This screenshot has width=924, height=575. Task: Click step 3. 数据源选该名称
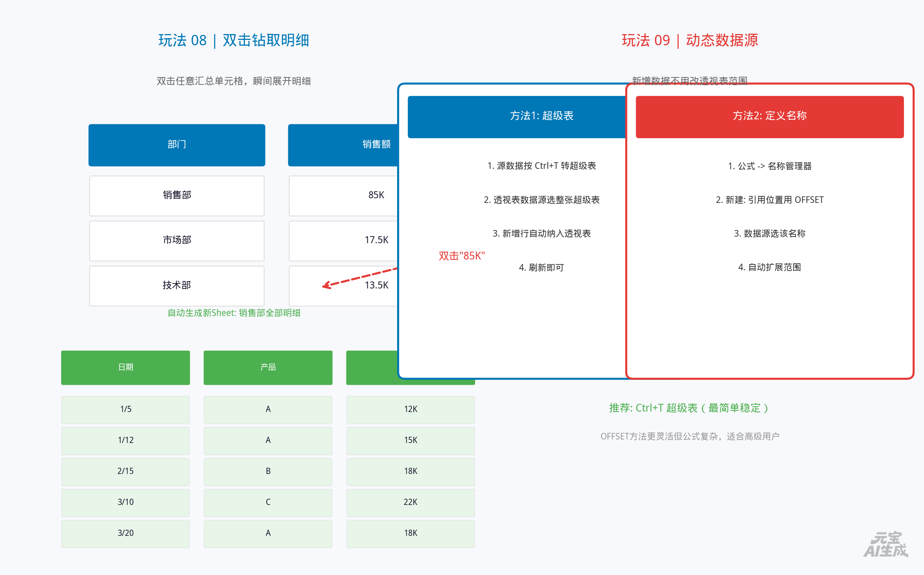(770, 233)
